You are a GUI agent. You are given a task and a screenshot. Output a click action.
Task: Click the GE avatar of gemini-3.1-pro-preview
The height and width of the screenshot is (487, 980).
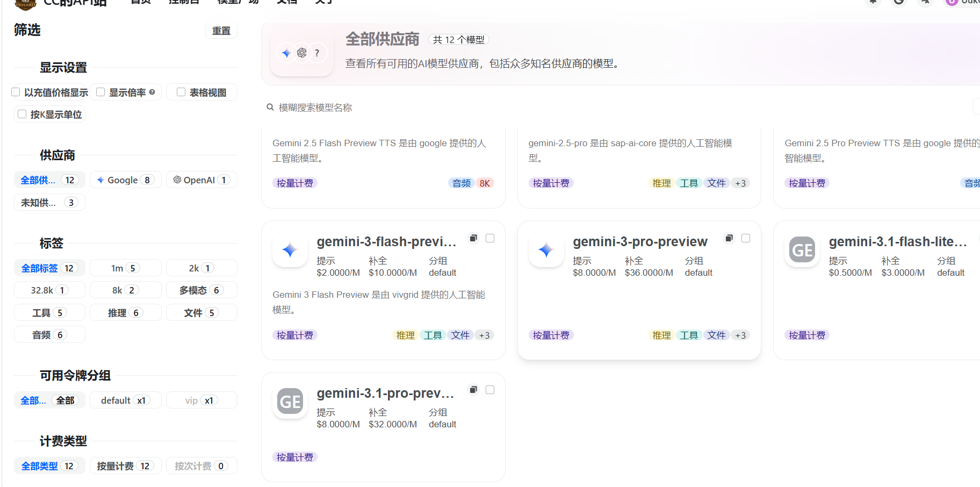[x=290, y=402]
